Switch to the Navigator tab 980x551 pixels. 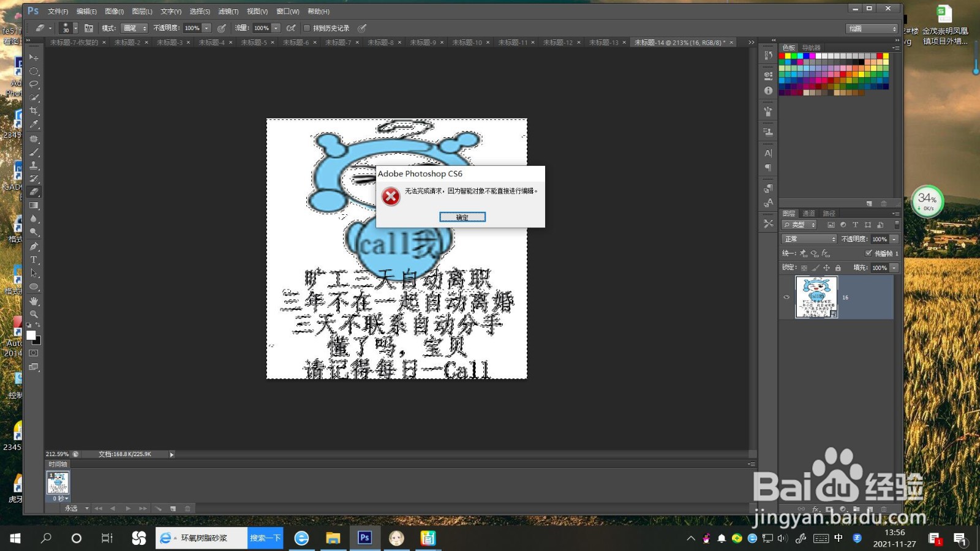812,48
